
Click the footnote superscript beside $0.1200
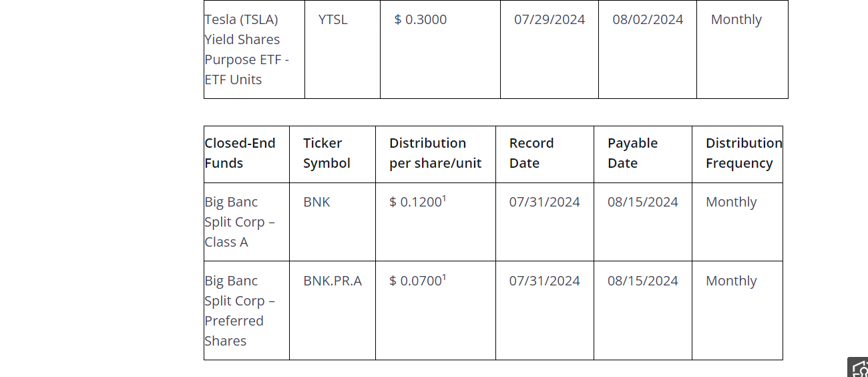click(445, 199)
